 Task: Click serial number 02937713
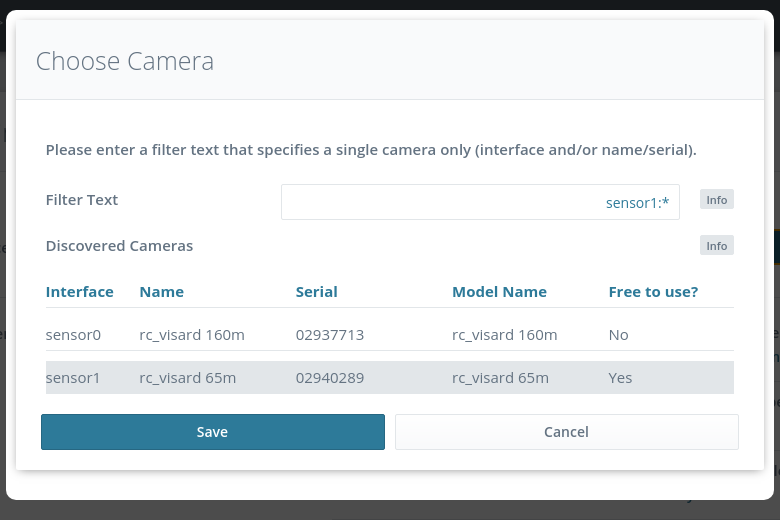point(330,335)
